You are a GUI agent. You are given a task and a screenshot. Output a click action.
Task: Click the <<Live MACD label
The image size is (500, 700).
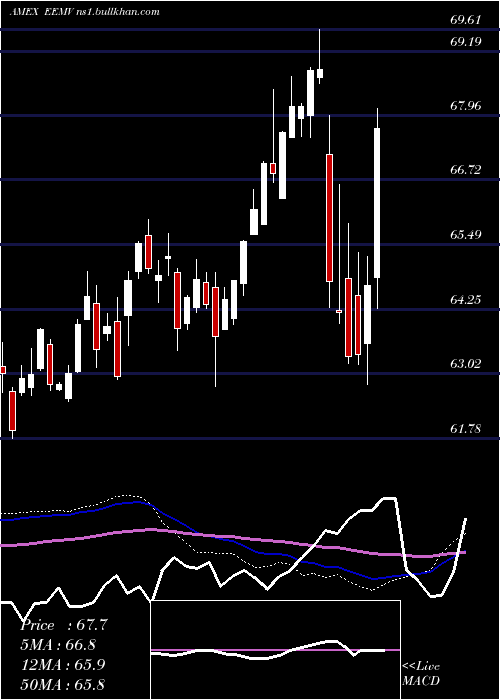(421, 673)
